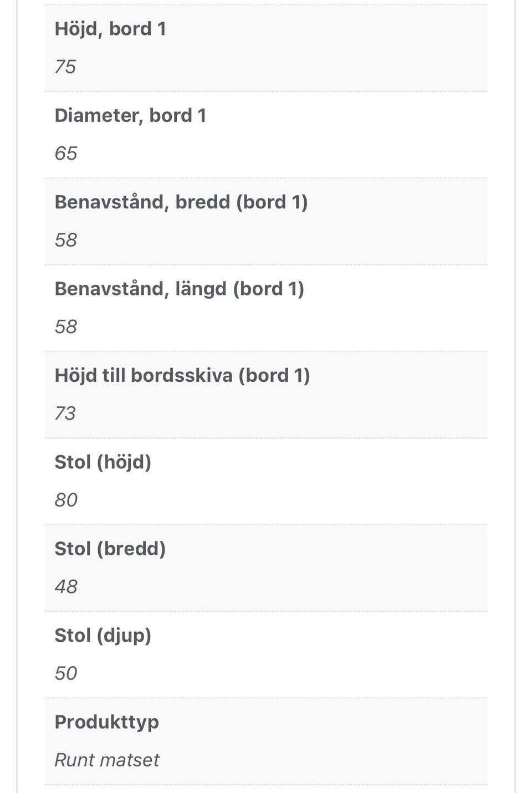The width and height of the screenshot is (532, 793).
Task: Select the 'Stol (bredd)' label
Action: coord(110,549)
